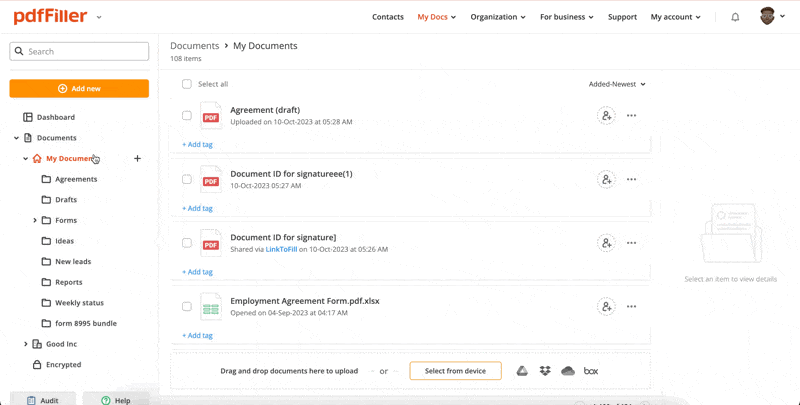Screen dimensions: 800x405
Task: Click plus icon next to My Documents
Action: pyautogui.click(x=137, y=159)
